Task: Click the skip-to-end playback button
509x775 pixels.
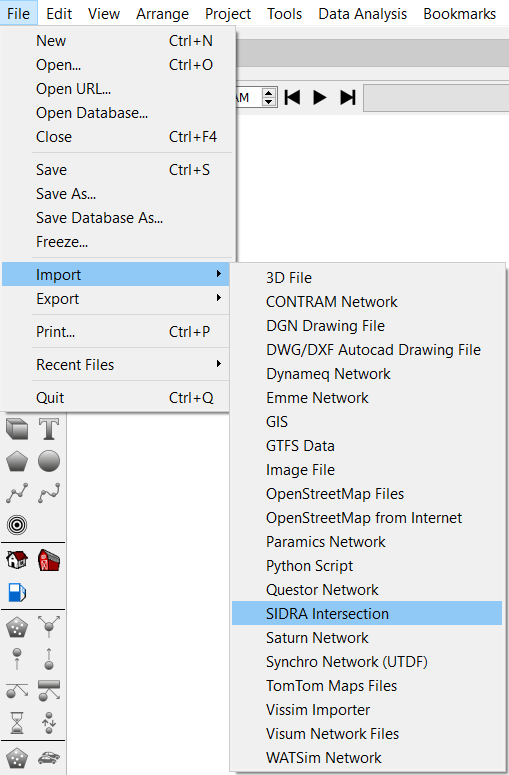Action: (348, 97)
